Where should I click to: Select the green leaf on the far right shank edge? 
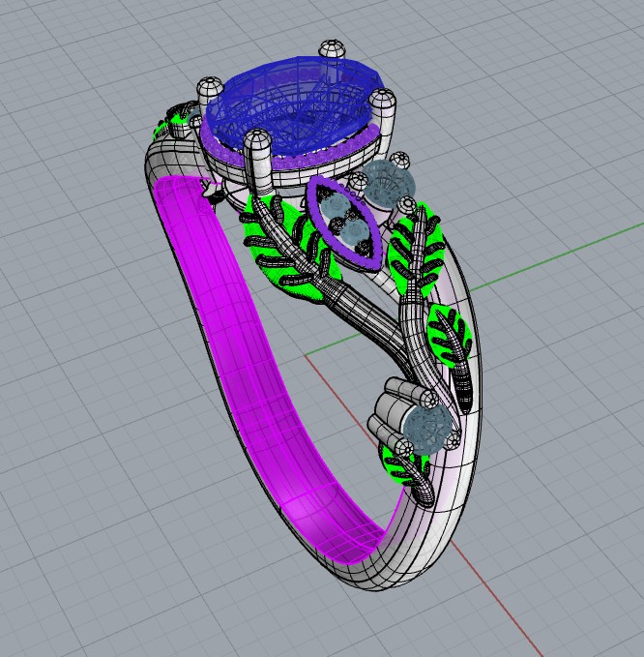[x=448, y=331]
